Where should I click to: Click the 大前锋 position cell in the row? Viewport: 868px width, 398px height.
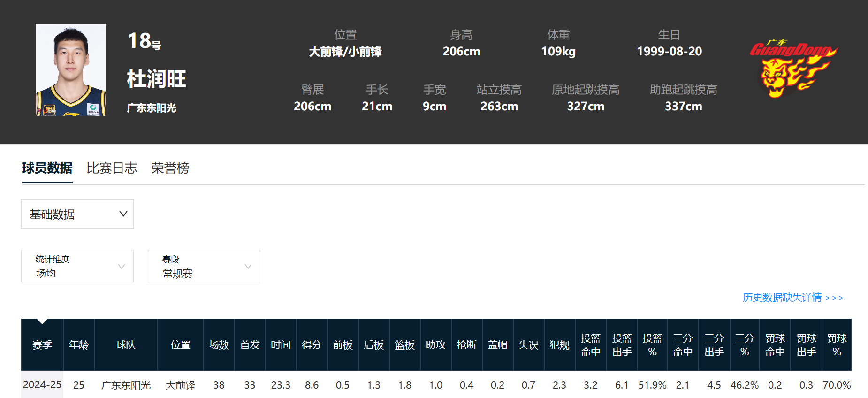tap(181, 385)
